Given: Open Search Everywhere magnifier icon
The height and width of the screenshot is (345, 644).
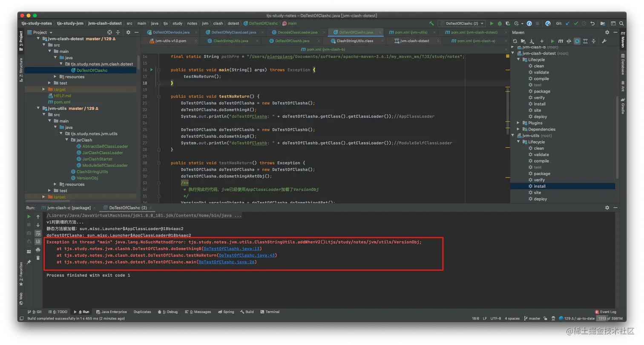Looking at the screenshot, I should [621, 23].
